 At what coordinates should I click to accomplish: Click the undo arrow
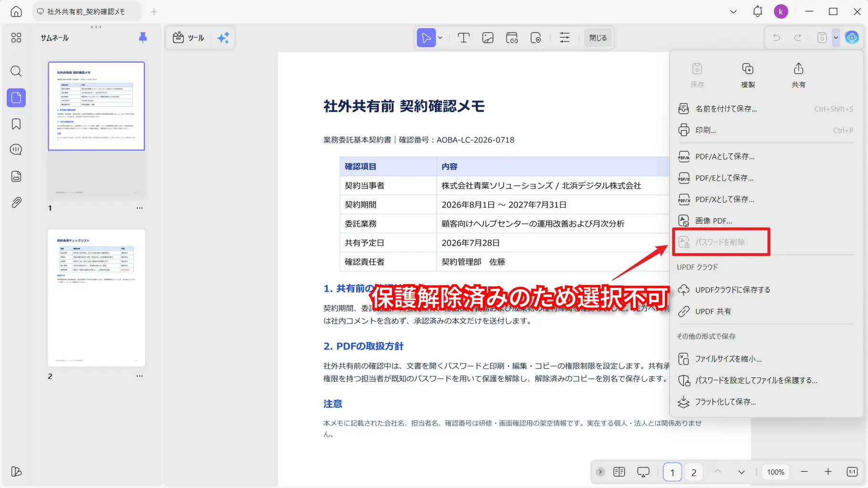pos(776,38)
